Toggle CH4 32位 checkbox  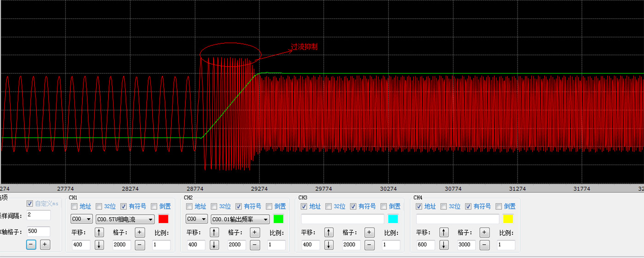pyautogui.click(x=443, y=206)
